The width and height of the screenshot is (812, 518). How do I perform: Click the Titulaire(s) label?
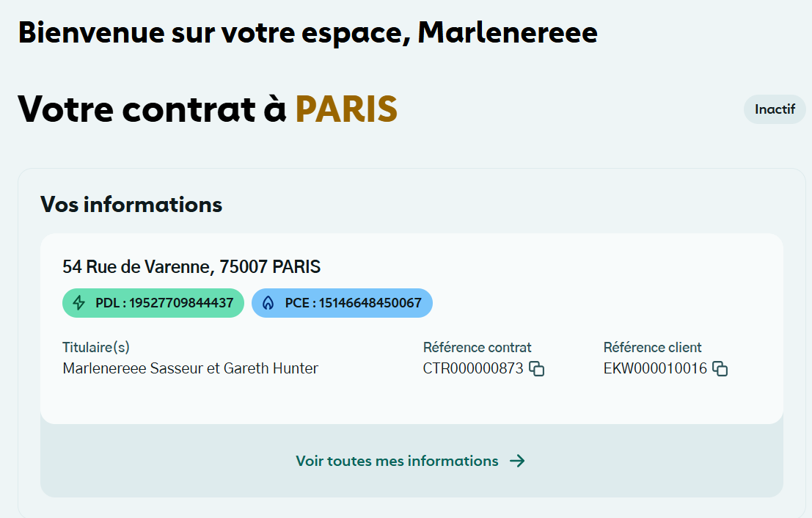(96, 347)
